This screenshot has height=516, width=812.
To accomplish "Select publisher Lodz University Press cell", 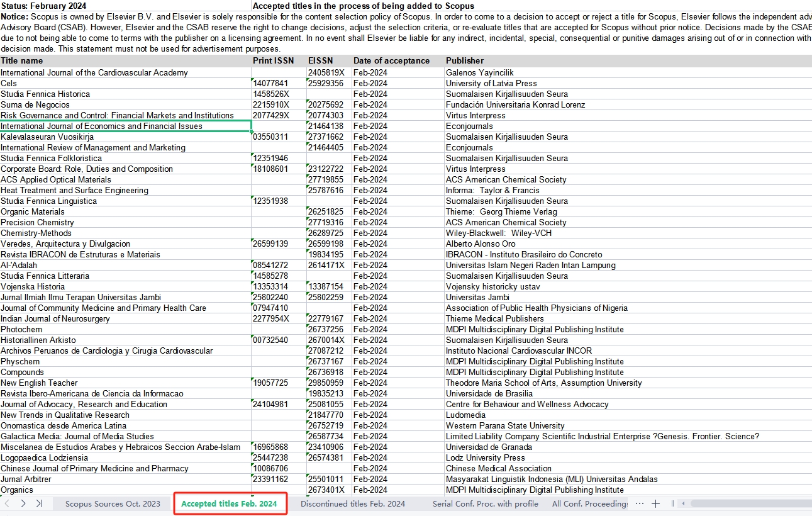I will (x=628, y=457).
